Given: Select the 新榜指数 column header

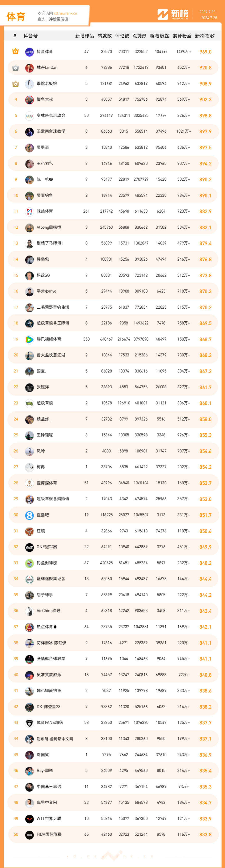Looking at the screenshot, I should (205, 36).
